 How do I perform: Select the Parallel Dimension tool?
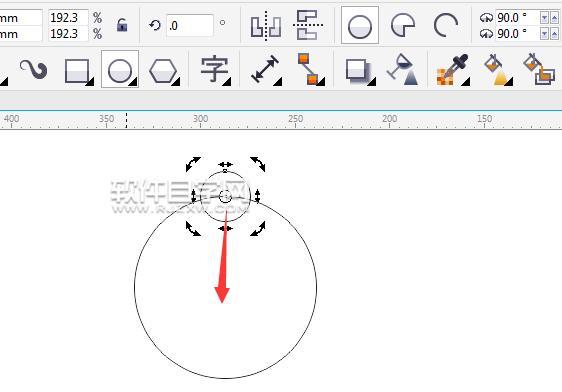coord(265,69)
